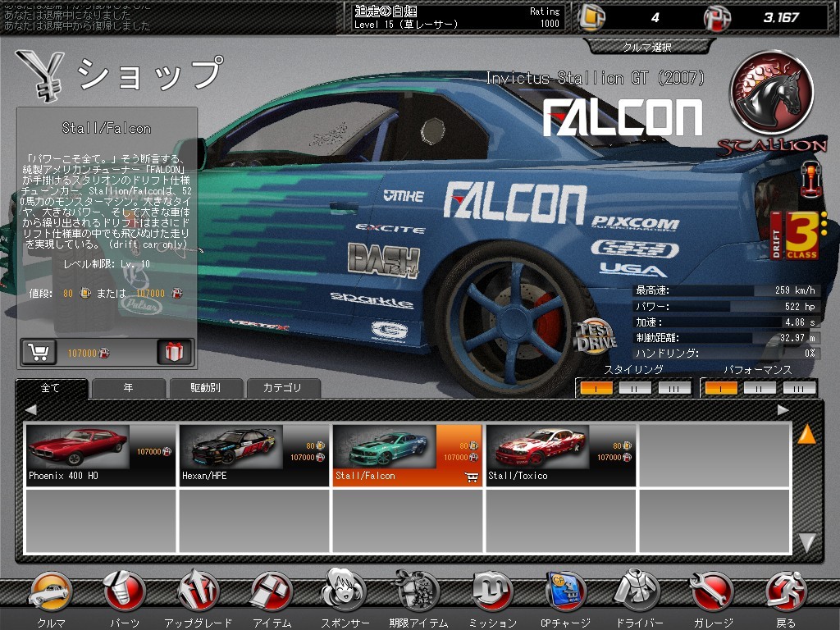Select styling level III
The height and width of the screenshot is (630, 840).
click(674, 388)
